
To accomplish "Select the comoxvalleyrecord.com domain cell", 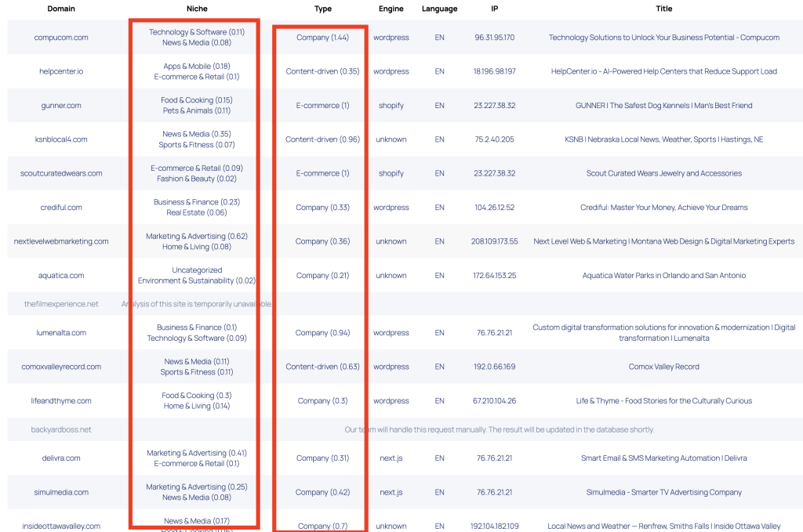I will point(61,367).
